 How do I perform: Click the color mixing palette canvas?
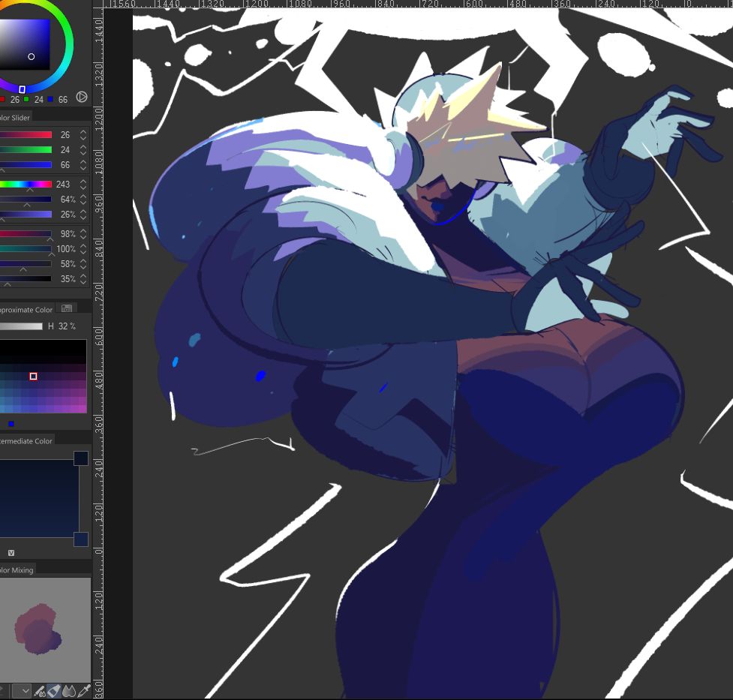coord(45,630)
